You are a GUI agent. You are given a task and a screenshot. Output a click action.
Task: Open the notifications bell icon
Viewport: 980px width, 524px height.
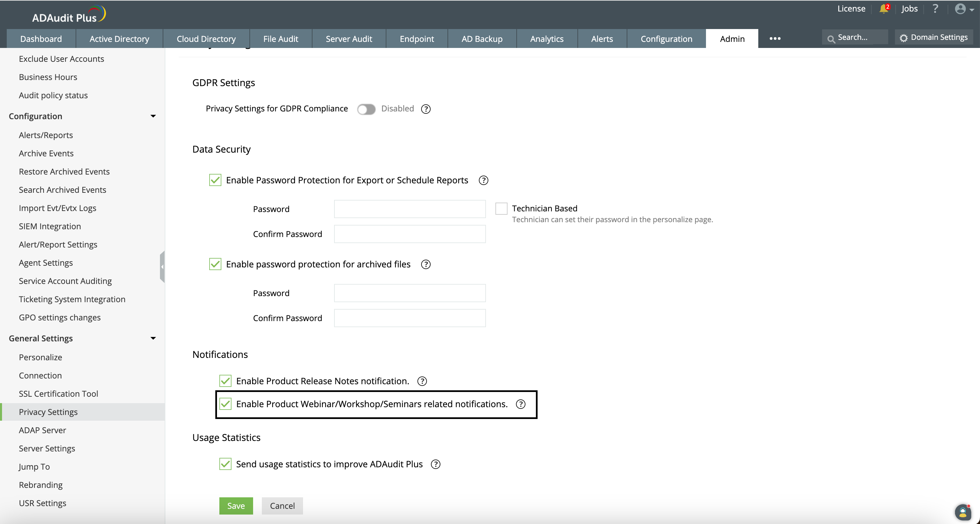[883, 9]
